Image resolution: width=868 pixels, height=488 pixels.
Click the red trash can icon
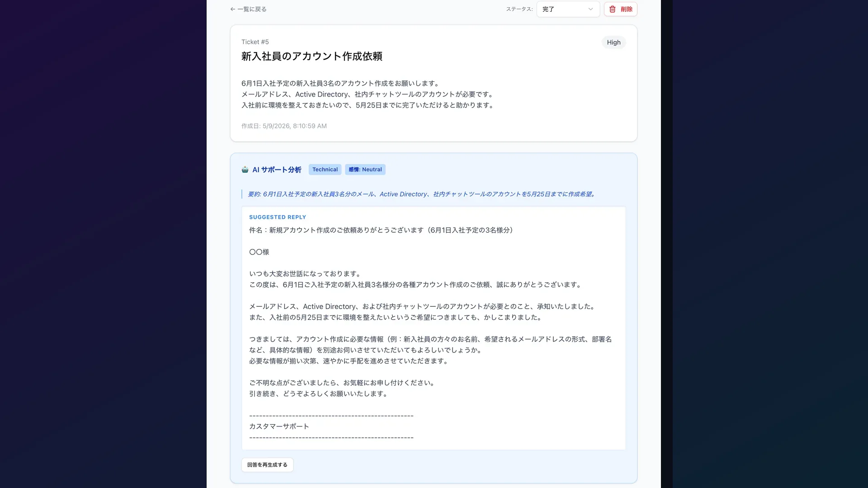click(613, 9)
